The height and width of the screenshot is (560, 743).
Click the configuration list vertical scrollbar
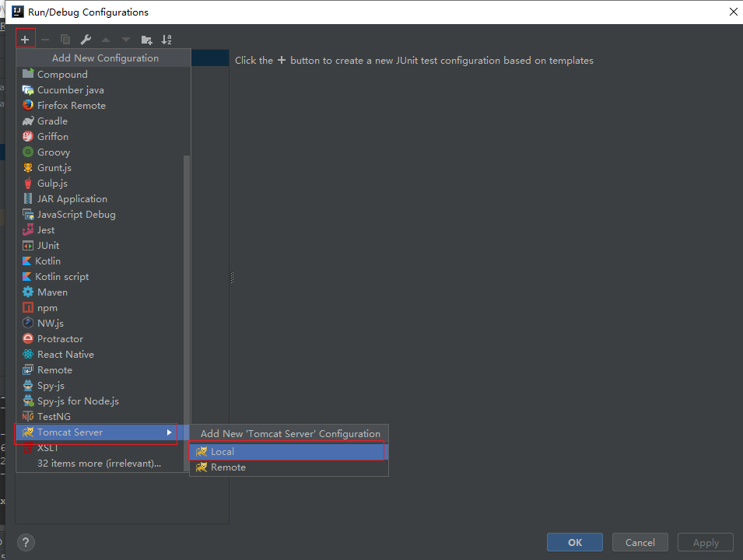[x=186, y=311]
